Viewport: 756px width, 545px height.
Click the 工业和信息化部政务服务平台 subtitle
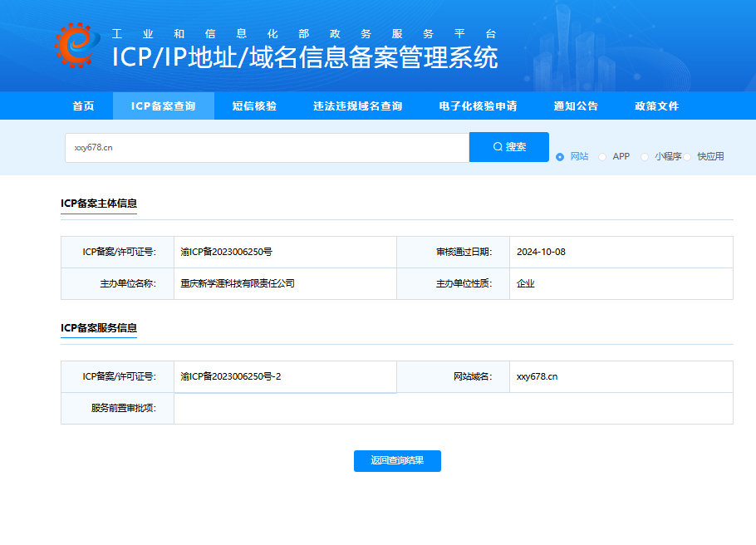(304, 34)
